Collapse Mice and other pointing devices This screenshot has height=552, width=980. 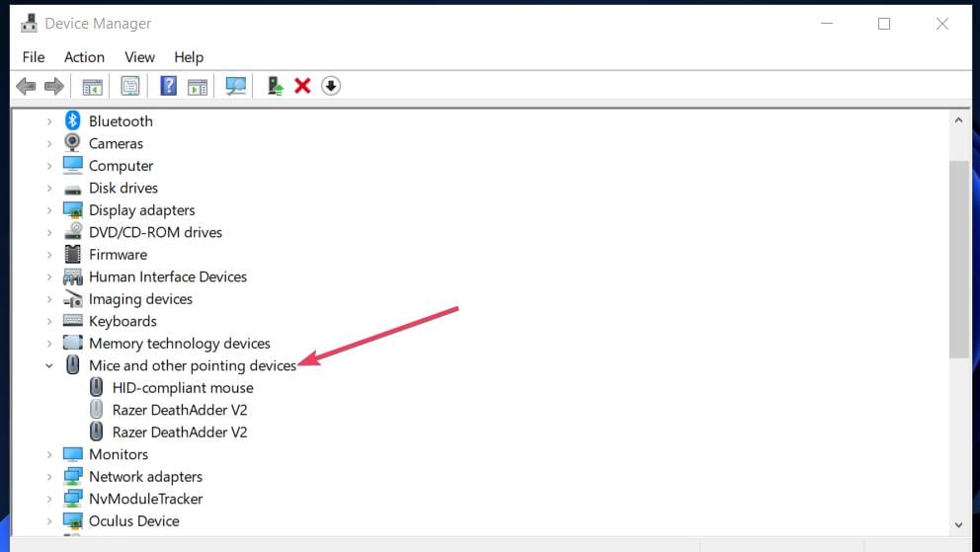(x=49, y=366)
